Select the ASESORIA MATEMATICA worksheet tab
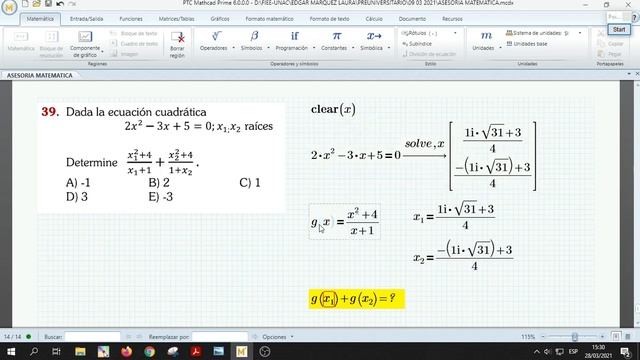Image resolution: width=640 pixels, height=360 pixels. tap(40, 76)
